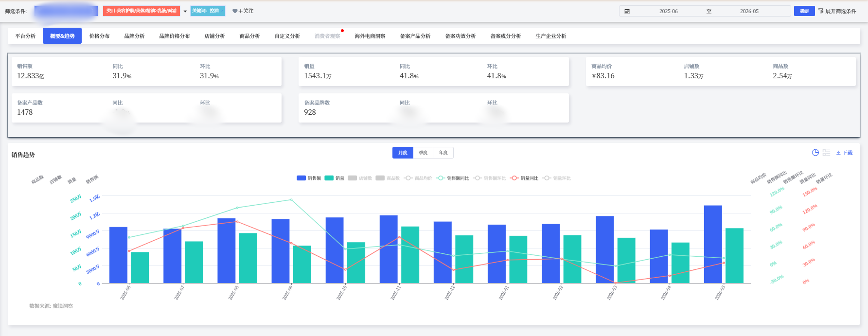
Task: Click the filter icon 展开筛选条件
Action: coord(821,11)
